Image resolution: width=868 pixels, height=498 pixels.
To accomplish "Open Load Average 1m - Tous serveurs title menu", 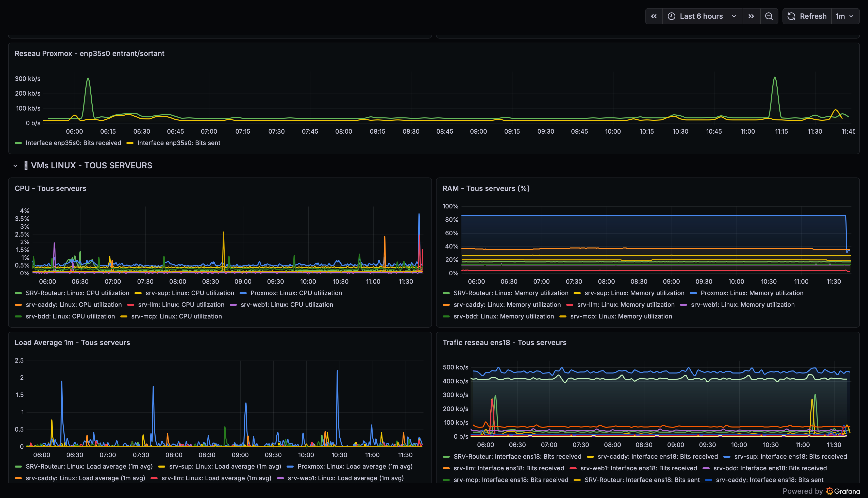I will coord(72,343).
